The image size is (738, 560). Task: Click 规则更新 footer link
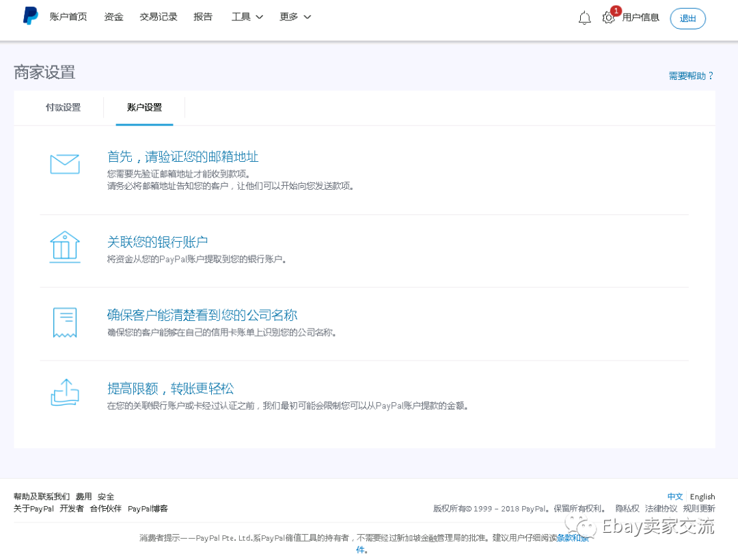coord(699,509)
